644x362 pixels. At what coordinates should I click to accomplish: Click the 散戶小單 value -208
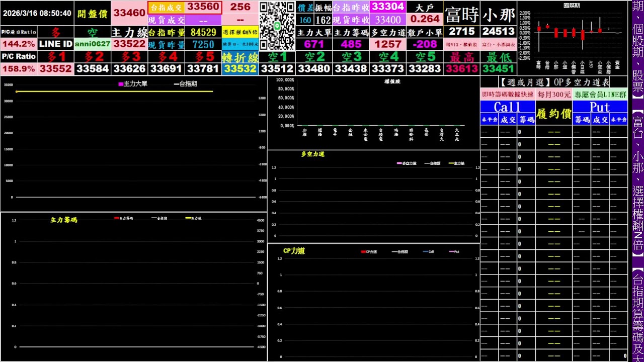point(425,44)
